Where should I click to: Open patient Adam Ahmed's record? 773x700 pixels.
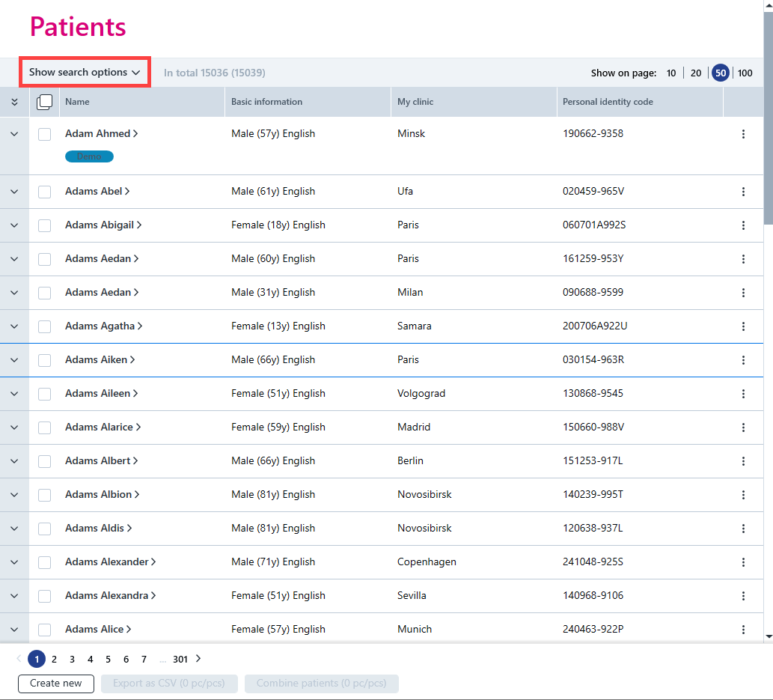101,134
